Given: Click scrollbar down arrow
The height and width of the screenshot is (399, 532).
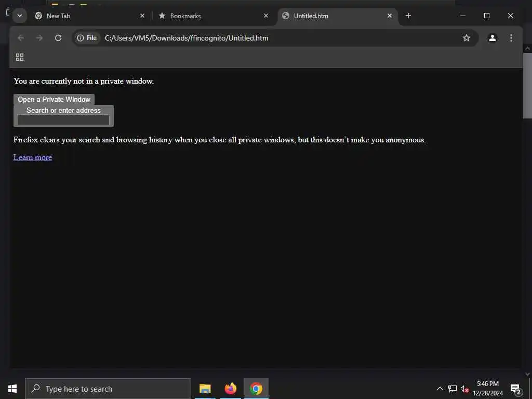Looking at the screenshot, I should (527, 374).
